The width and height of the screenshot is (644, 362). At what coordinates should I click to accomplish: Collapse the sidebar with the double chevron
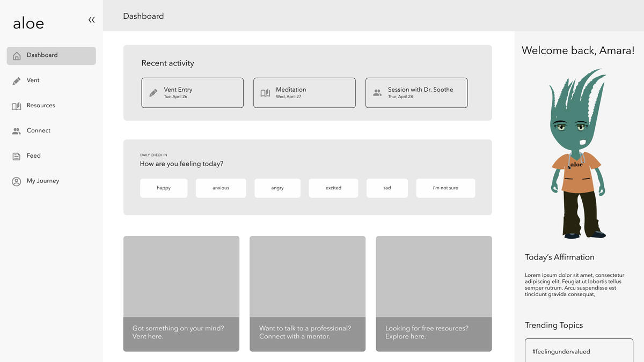[91, 20]
